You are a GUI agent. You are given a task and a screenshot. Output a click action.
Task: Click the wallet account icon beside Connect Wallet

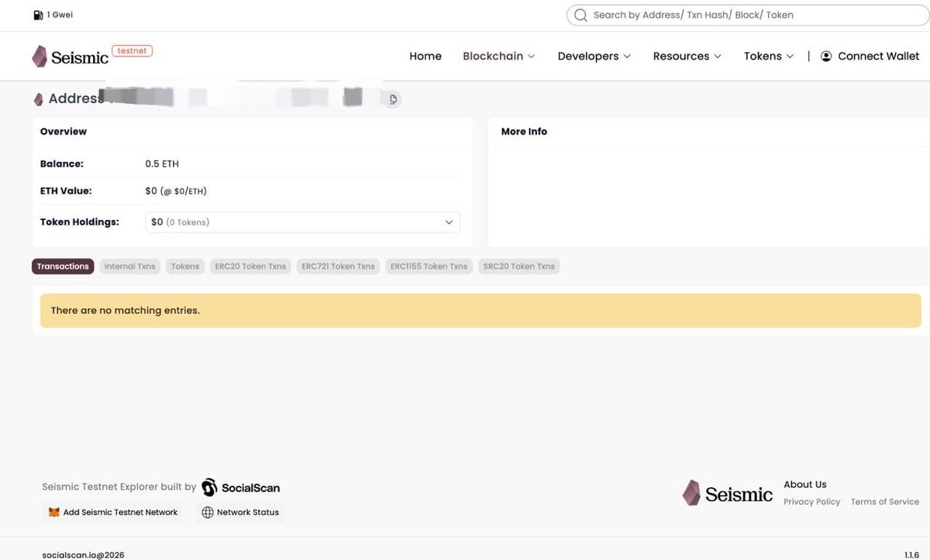[825, 56]
